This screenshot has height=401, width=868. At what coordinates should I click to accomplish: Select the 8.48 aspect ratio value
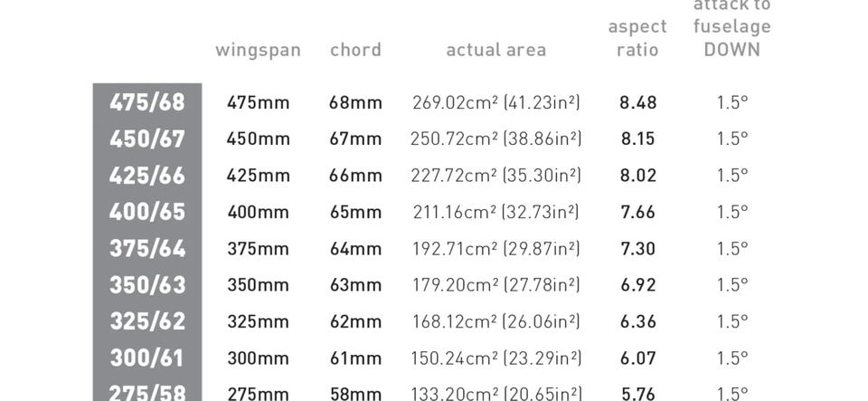pyautogui.click(x=637, y=102)
